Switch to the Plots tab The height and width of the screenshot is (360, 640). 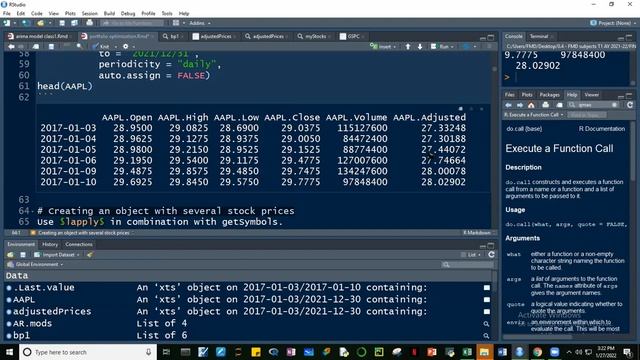[527, 95]
